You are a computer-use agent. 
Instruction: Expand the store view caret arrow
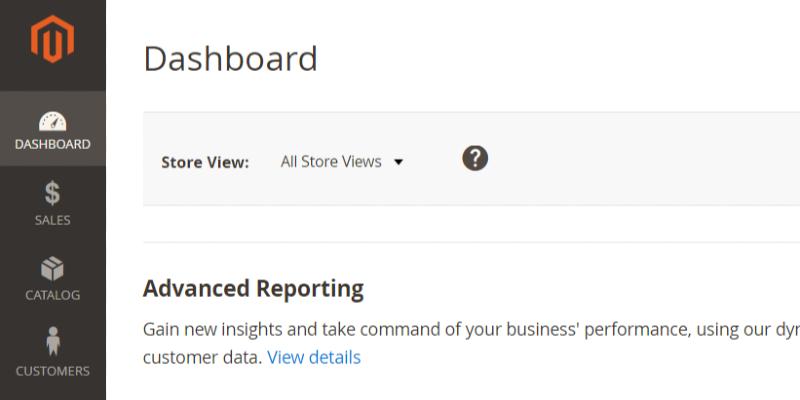coord(398,162)
